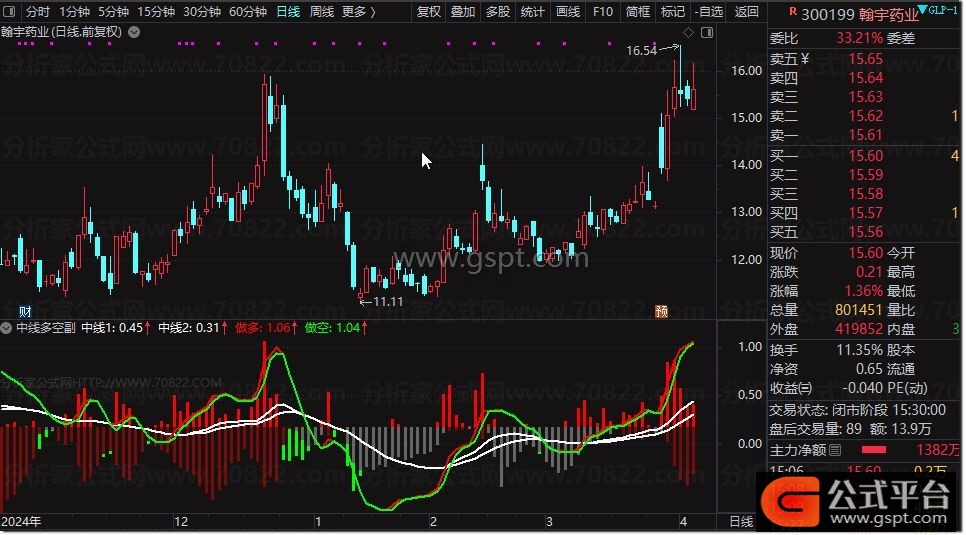Click the panel layout icon at top-left

tap(9, 11)
